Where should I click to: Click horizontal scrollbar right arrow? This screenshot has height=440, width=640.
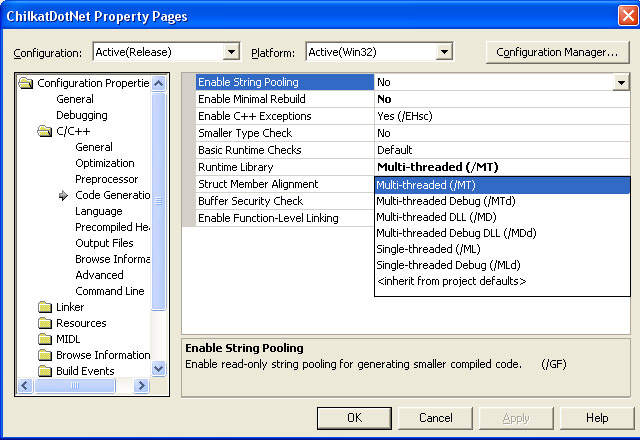pos(142,385)
